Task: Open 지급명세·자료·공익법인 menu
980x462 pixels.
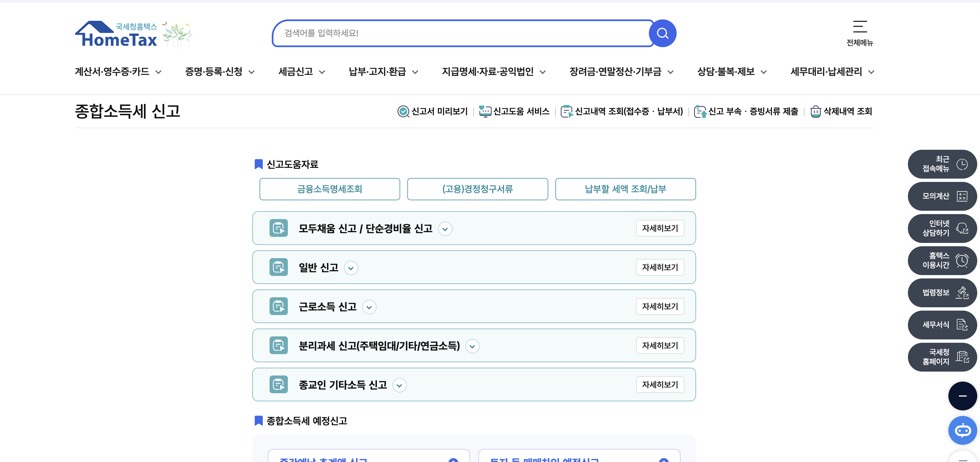Action: (x=493, y=72)
